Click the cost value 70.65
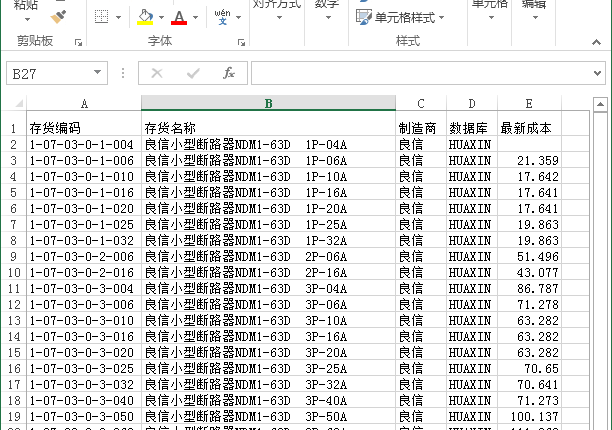612x430 pixels. [x=529, y=368]
